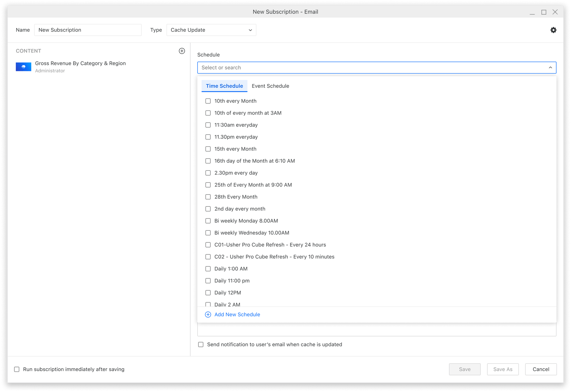Click the Add New Schedule plus icon
The image size is (571, 392).
click(208, 315)
